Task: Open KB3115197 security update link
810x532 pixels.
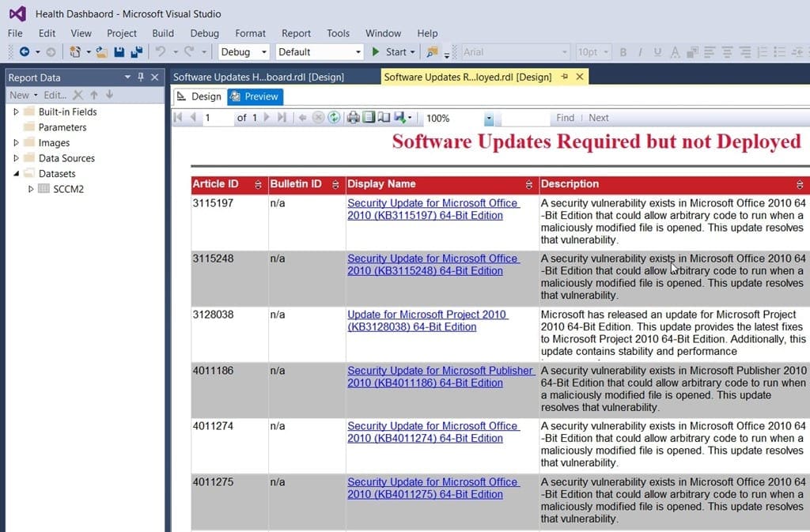Action: (x=433, y=209)
